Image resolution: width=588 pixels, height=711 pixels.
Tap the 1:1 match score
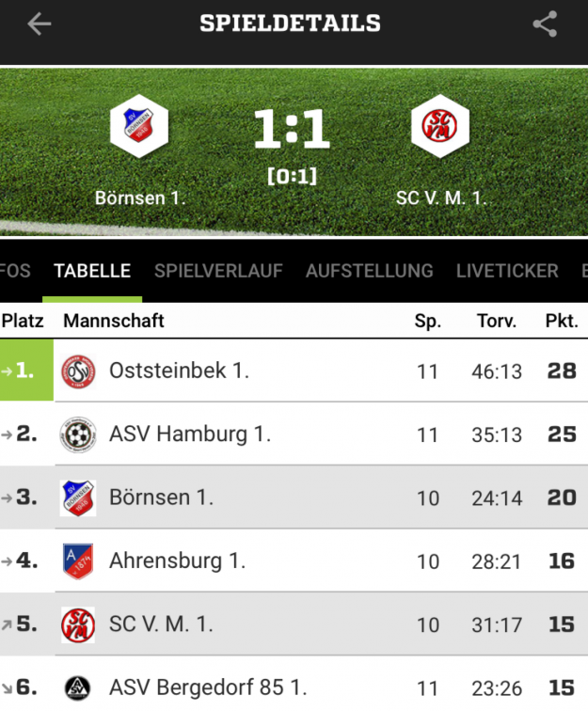point(292,132)
